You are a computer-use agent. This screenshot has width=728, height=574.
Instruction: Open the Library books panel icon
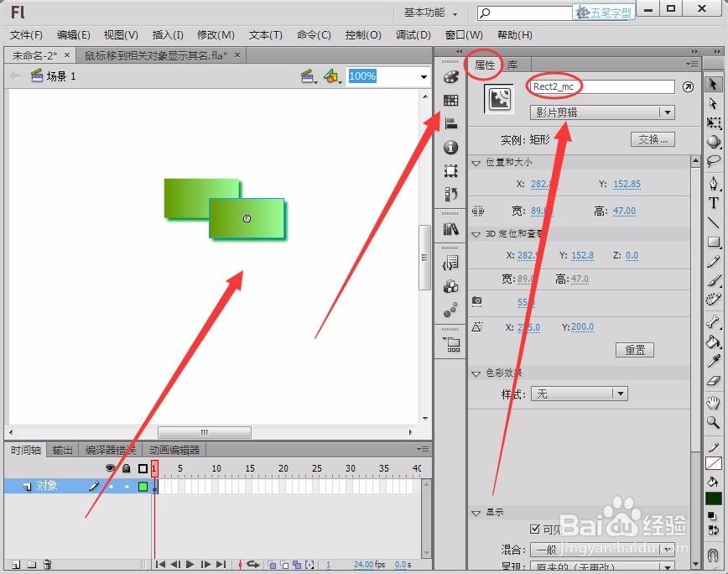pos(450,229)
